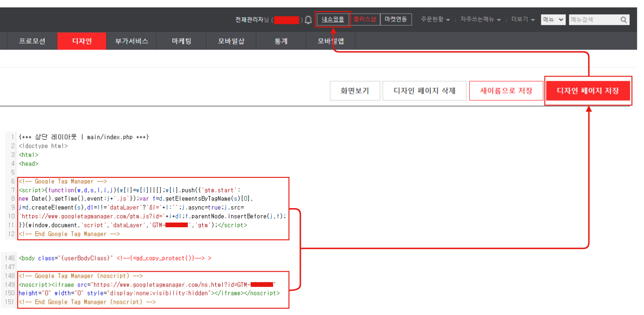The width and height of the screenshot is (644, 315).
Task: Expand 자주쓰는메뉴 dropdown
Action: pos(481,20)
